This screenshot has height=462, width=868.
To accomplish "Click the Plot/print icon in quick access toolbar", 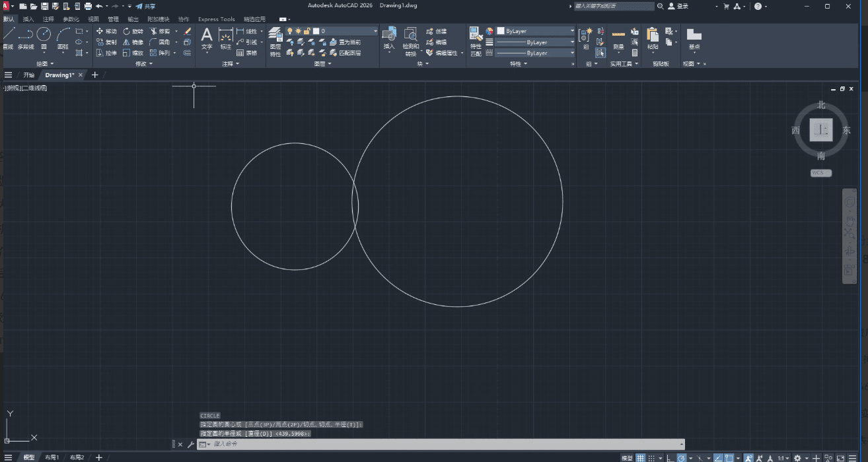I will point(88,6).
